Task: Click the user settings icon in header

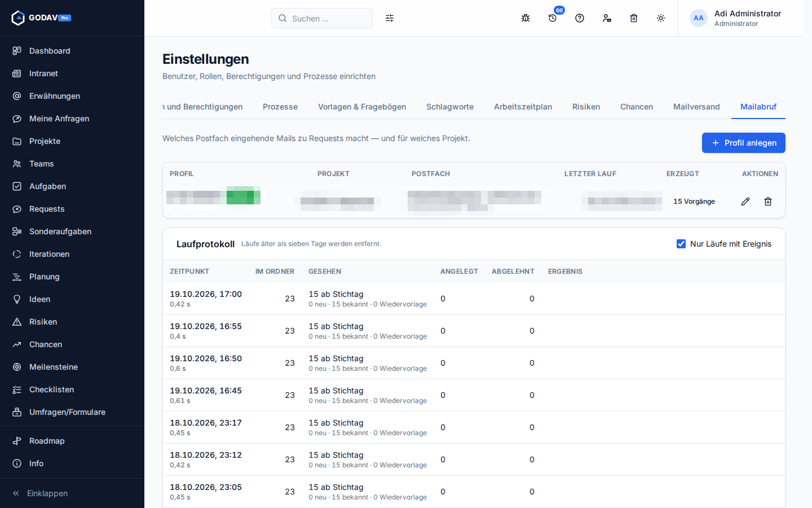Action: click(607, 18)
